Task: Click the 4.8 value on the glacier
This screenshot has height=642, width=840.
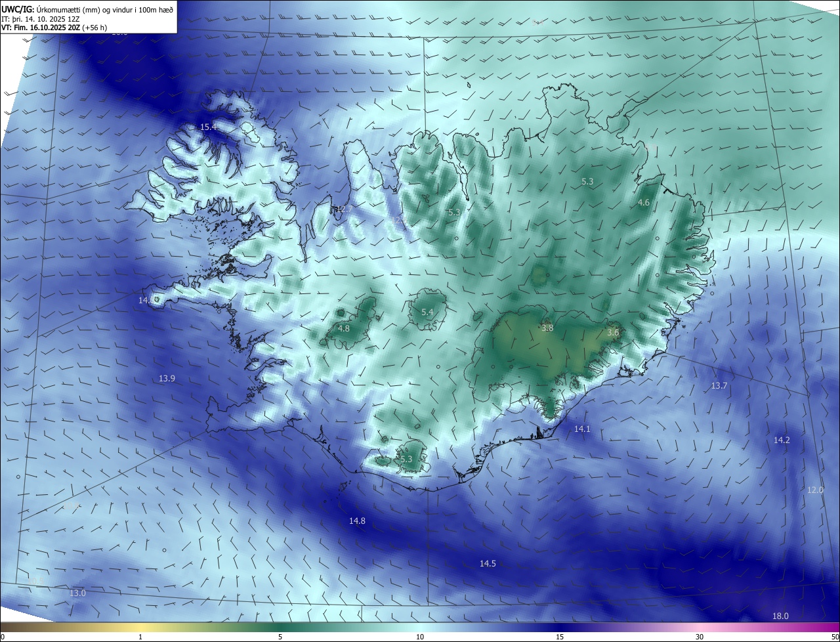Action: tap(344, 328)
